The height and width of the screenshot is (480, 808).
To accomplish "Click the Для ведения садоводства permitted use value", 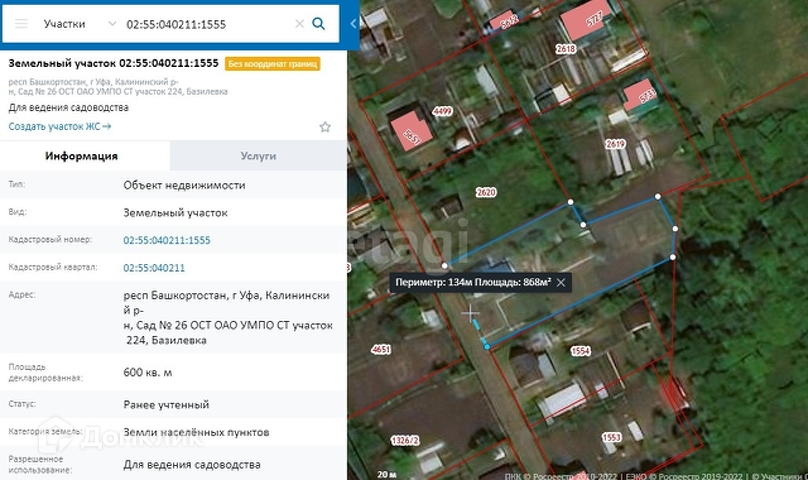I will point(192,465).
